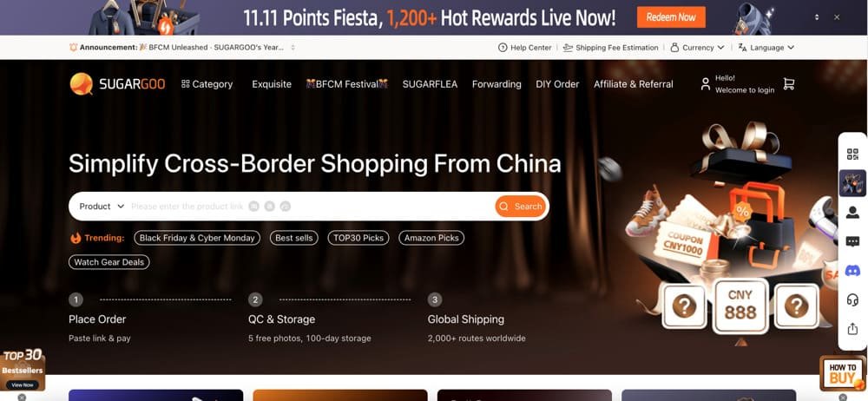Click the SUGARGOO logo
This screenshot has height=401, width=868.
click(117, 84)
